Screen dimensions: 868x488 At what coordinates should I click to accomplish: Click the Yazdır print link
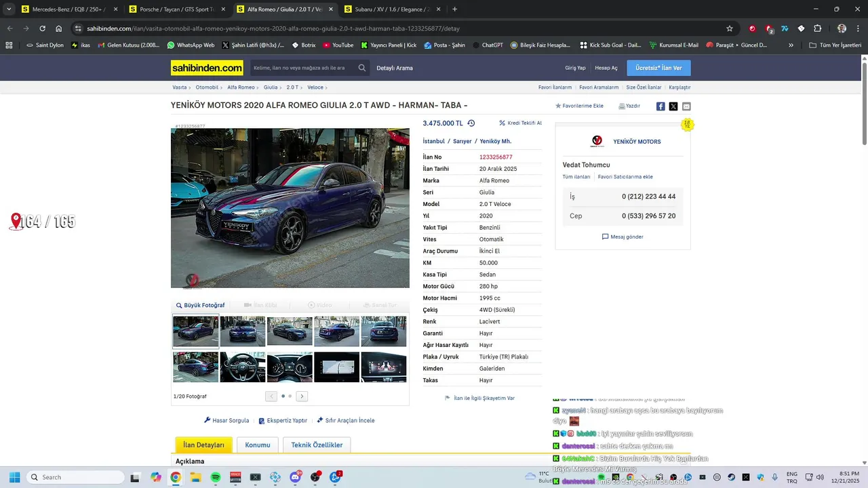point(629,106)
